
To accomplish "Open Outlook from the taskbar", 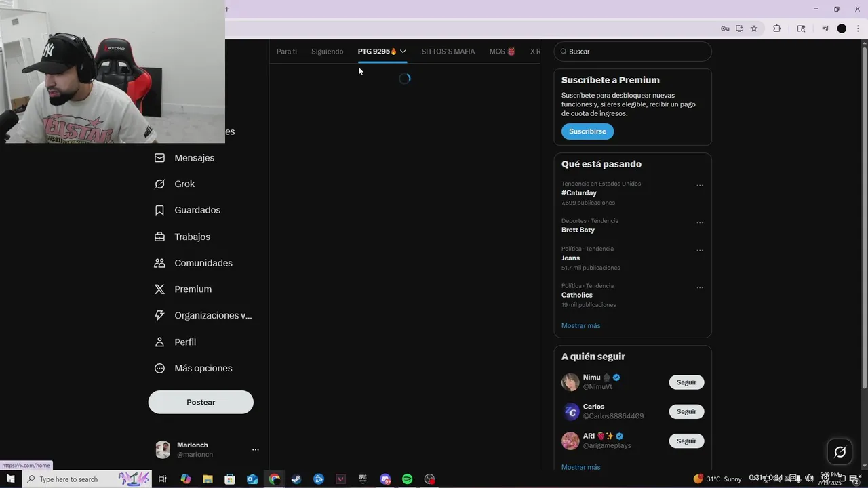I will pos(252,479).
